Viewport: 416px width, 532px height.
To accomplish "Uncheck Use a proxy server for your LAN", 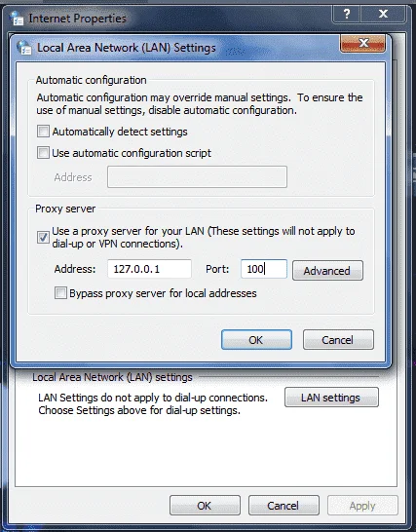I will click(43, 237).
